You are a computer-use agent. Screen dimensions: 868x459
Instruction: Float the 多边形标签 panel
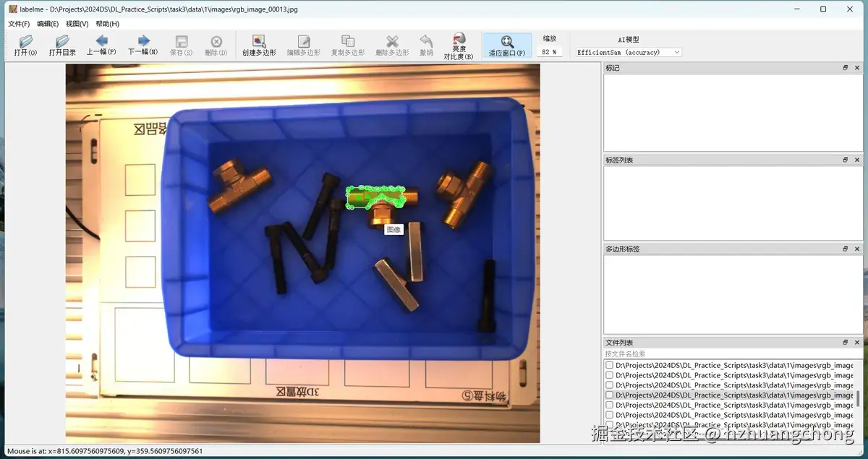846,249
